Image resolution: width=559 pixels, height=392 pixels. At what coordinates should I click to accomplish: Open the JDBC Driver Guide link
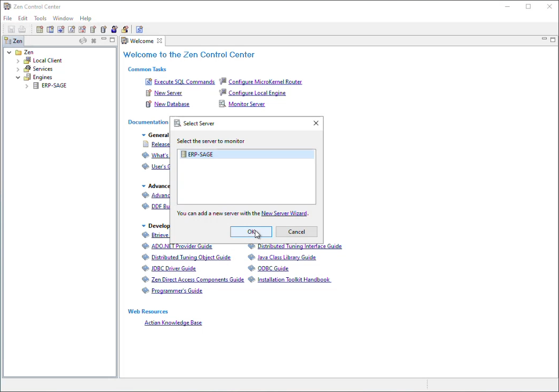pyautogui.click(x=174, y=269)
